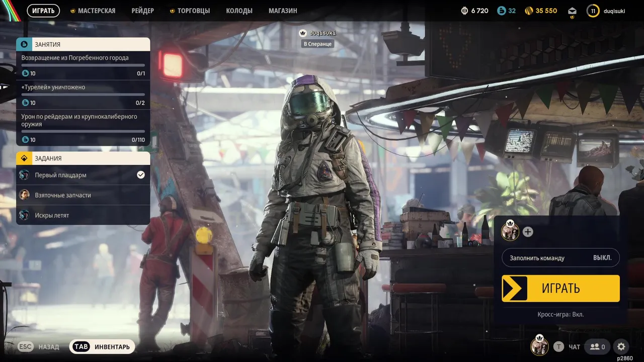644x362 pixels.
Task: Open the МАСТЕРСКАЯ tab
Action: [x=97, y=11]
